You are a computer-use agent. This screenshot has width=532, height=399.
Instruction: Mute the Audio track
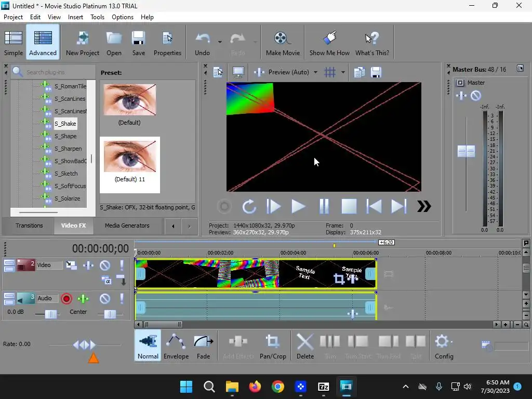[x=105, y=299]
